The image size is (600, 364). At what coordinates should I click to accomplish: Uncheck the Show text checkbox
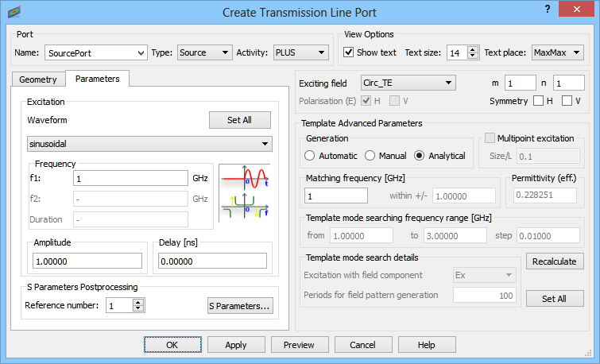click(x=348, y=52)
